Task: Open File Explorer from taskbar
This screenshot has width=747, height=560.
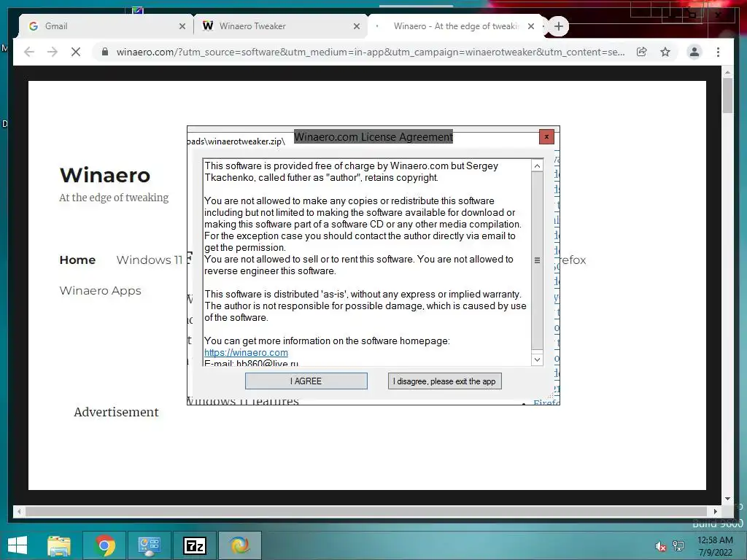Action: (59, 545)
